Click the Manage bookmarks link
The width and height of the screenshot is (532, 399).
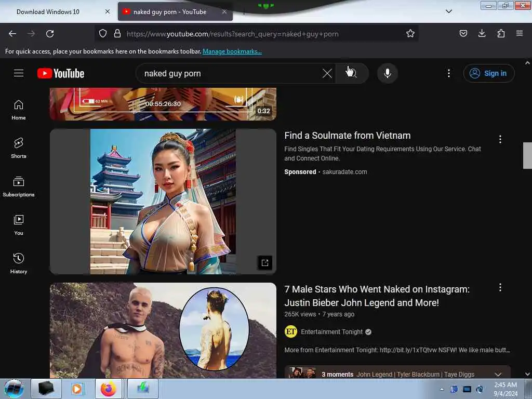click(x=232, y=51)
